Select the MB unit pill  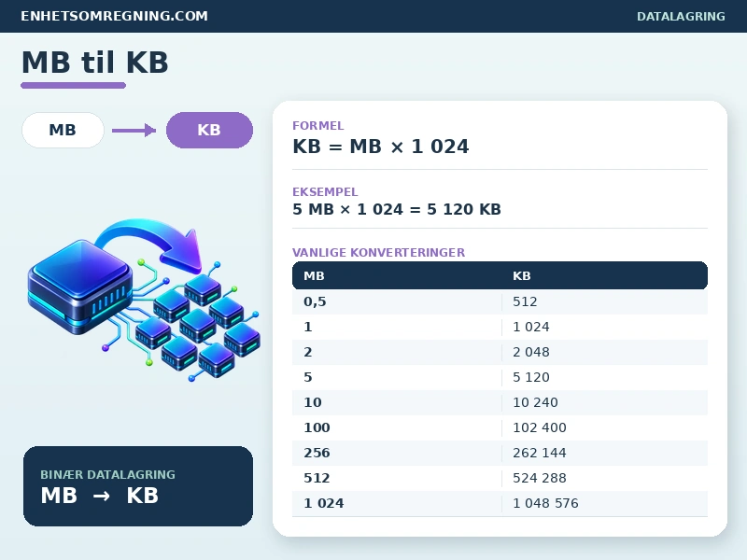(63, 130)
